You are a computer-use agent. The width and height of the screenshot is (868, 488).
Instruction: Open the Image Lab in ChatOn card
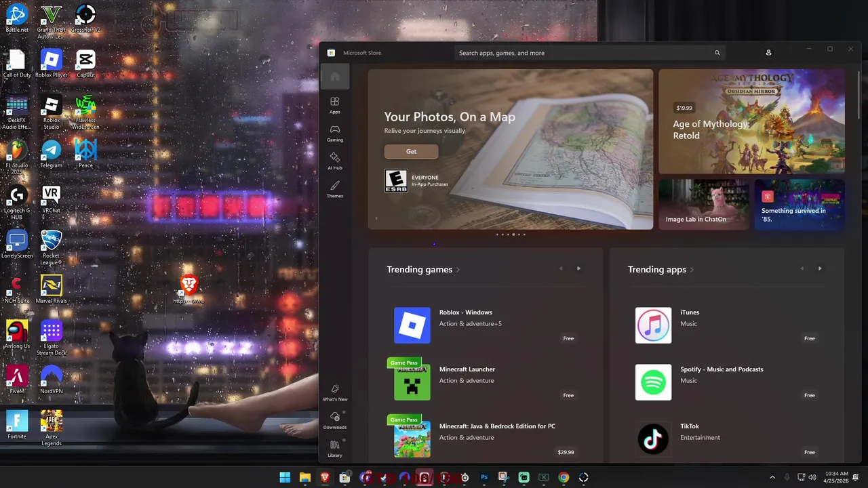[703, 204]
